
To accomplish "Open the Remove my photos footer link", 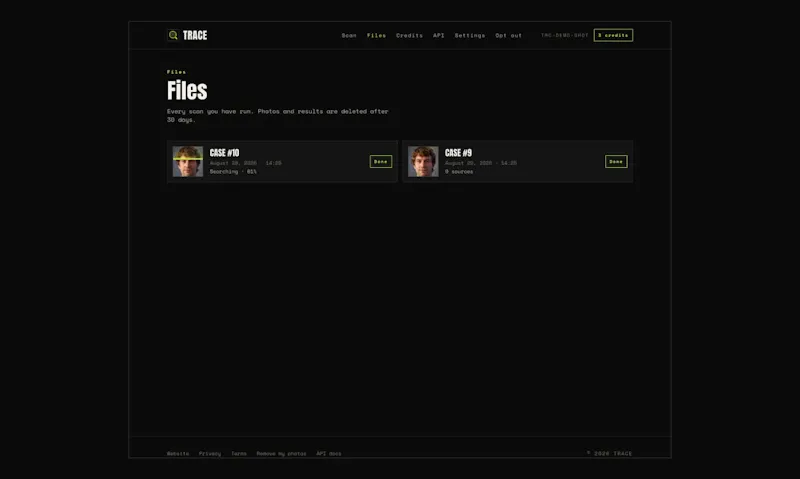I will point(281,453).
